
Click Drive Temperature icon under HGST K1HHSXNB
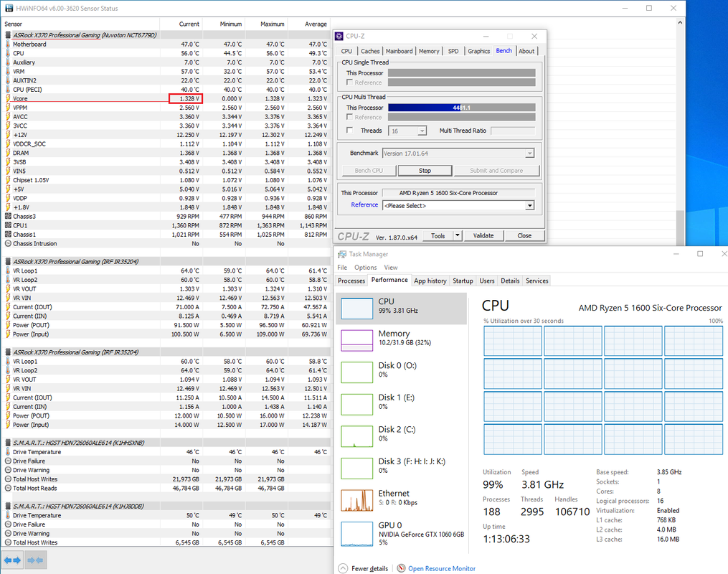coord(8,452)
